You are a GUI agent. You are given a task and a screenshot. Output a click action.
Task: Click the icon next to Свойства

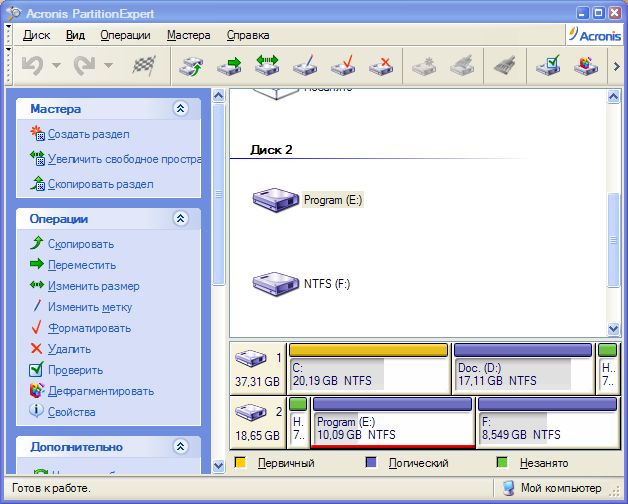click(36, 411)
